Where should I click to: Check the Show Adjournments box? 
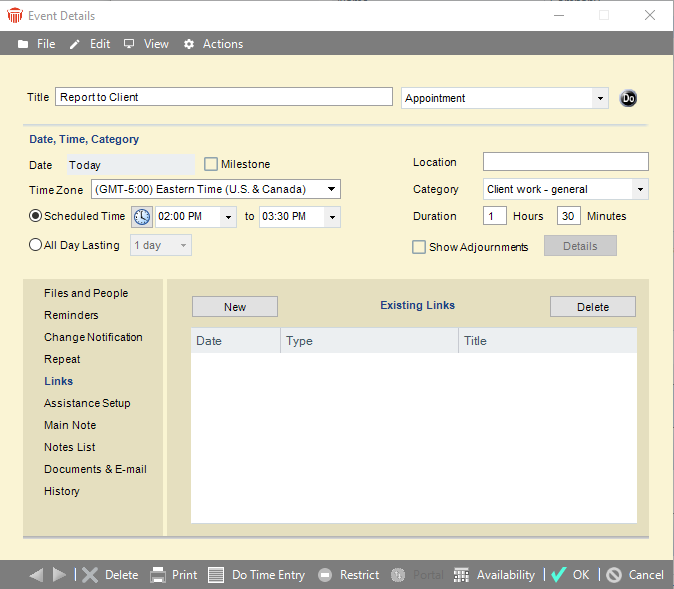pyautogui.click(x=419, y=247)
